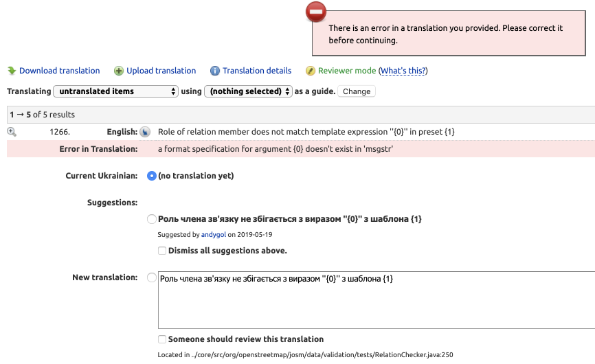595x364 pixels.
Task: Open the andygol user profile link
Action: pyautogui.click(x=213, y=234)
